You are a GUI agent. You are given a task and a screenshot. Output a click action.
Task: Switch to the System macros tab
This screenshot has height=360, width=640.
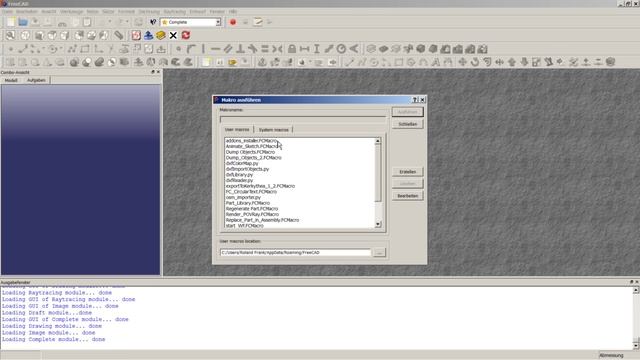click(273, 129)
